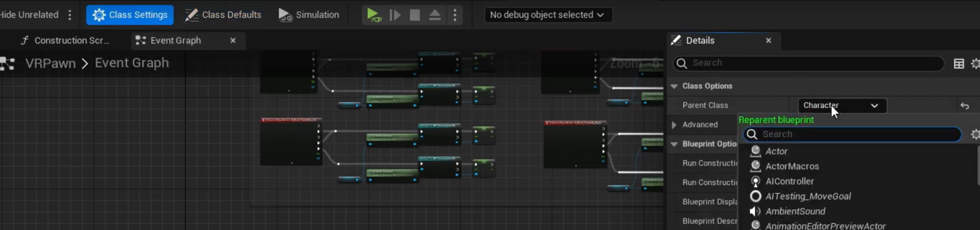This screenshot has height=230, width=980.
Task: Open the Parent Class Character dropdown
Action: point(842,106)
